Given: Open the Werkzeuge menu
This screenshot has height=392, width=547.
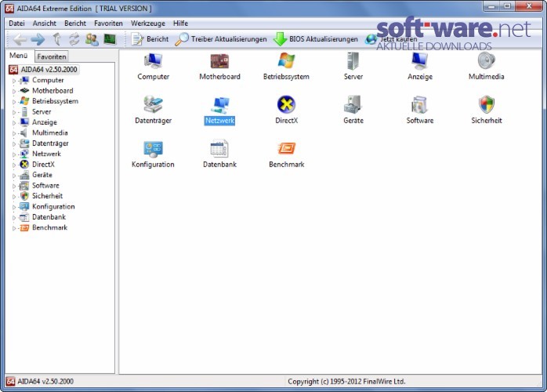Looking at the screenshot, I should click(148, 24).
